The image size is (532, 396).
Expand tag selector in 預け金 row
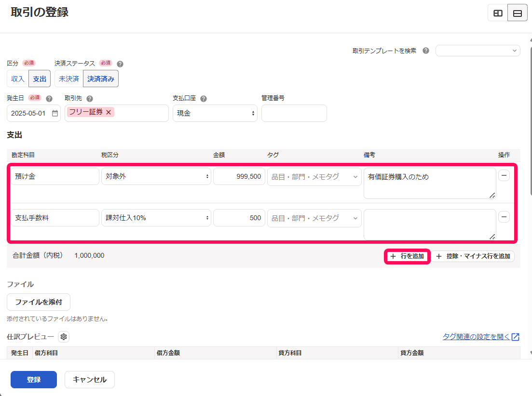coord(314,177)
